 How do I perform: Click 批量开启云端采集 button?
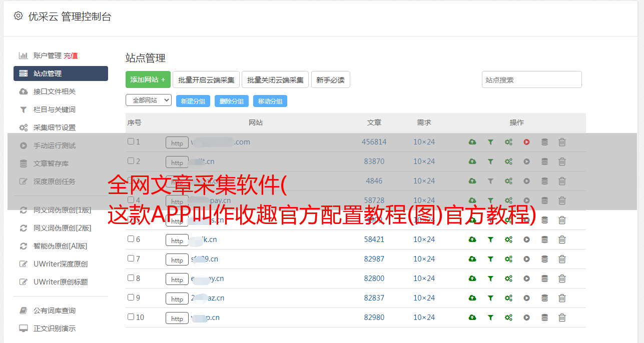[206, 79]
